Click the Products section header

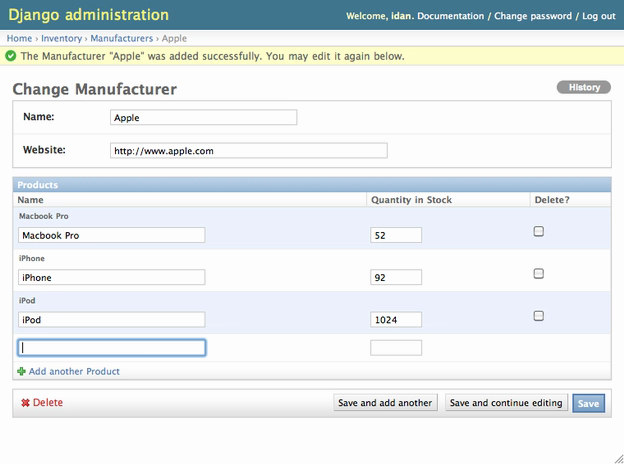pos(312,185)
